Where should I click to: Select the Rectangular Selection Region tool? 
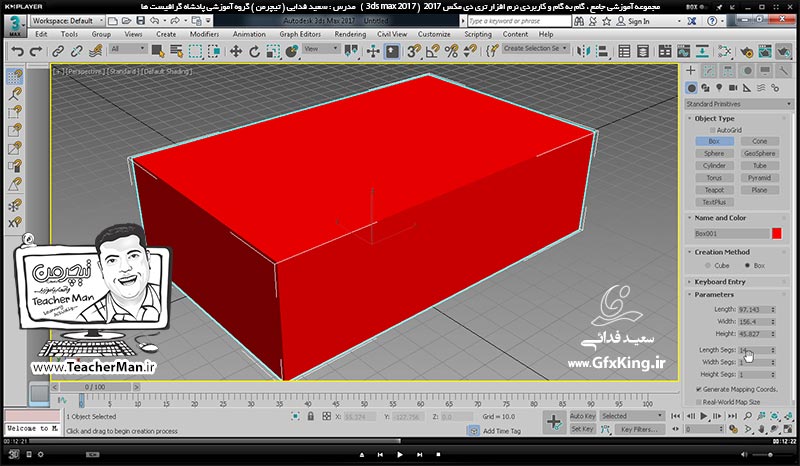pyautogui.click(x=195, y=52)
